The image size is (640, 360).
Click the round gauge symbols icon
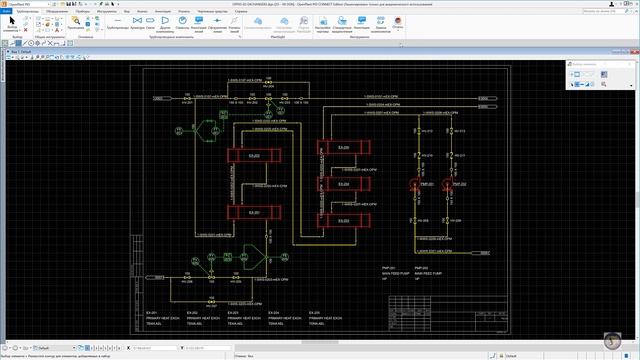coord(182,20)
